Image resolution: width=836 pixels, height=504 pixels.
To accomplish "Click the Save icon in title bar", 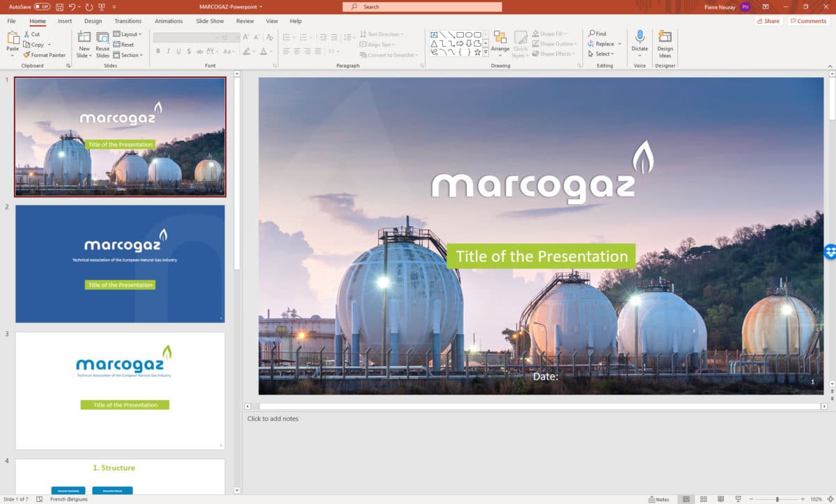I will tap(59, 6).
